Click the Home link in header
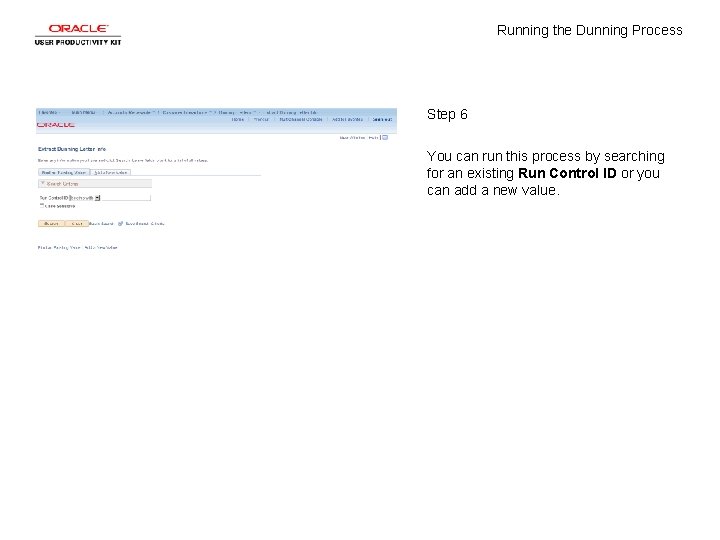The height and width of the screenshot is (540, 720). (237, 119)
